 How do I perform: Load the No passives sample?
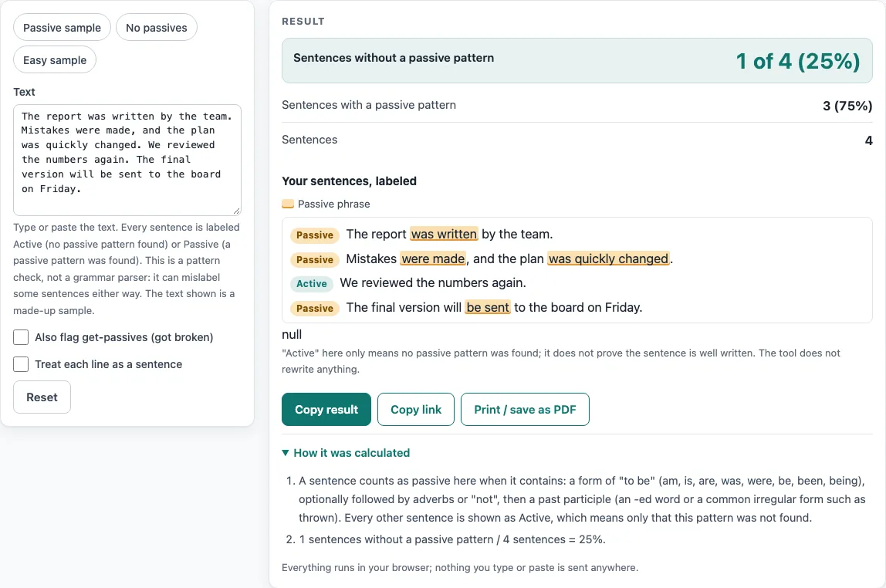tap(157, 27)
